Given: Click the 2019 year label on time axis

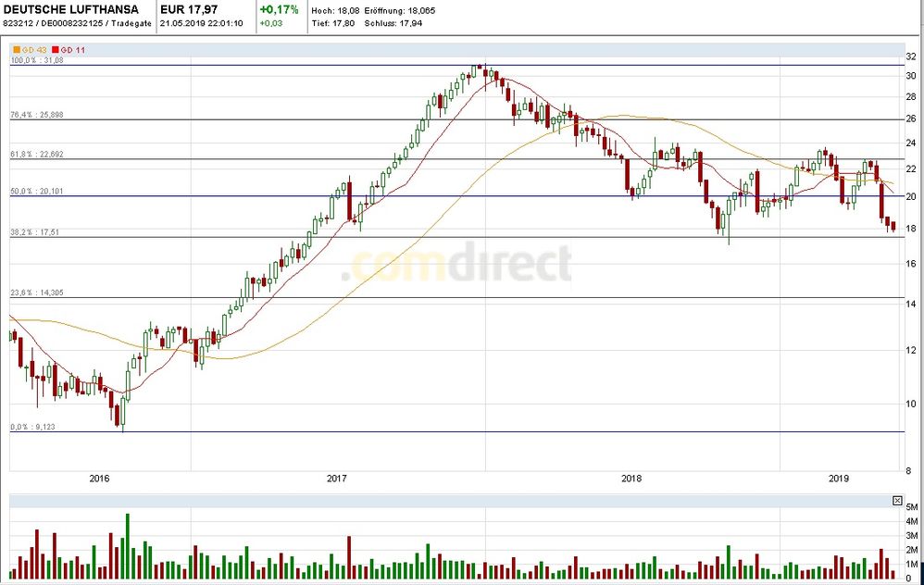Looking at the screenshot, I should coord(839,479).
